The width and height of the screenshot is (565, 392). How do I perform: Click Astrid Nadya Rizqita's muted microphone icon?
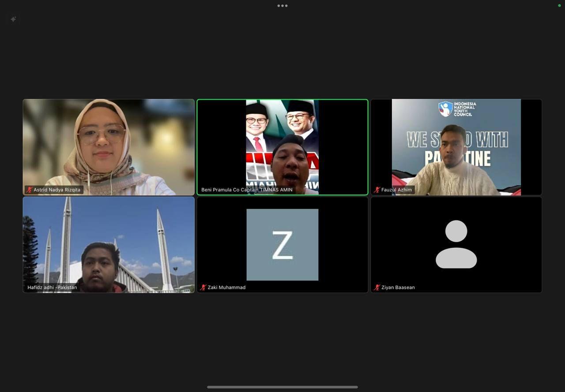(30, 190)
